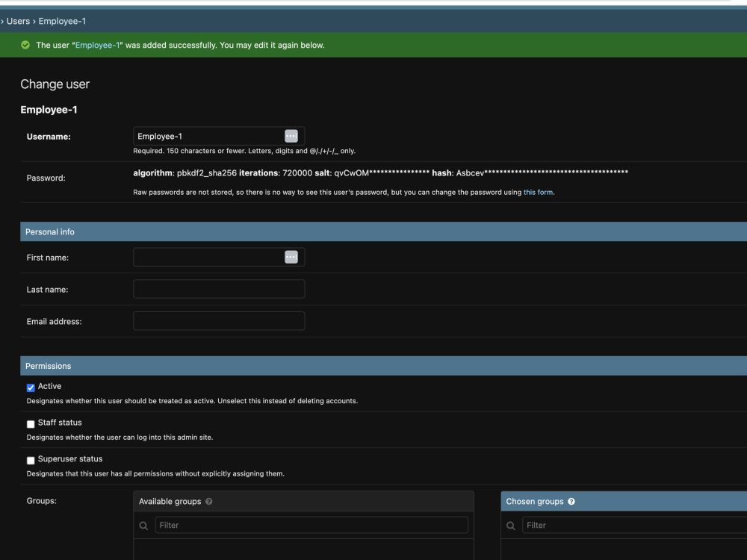Click the Email address input field

219,321
